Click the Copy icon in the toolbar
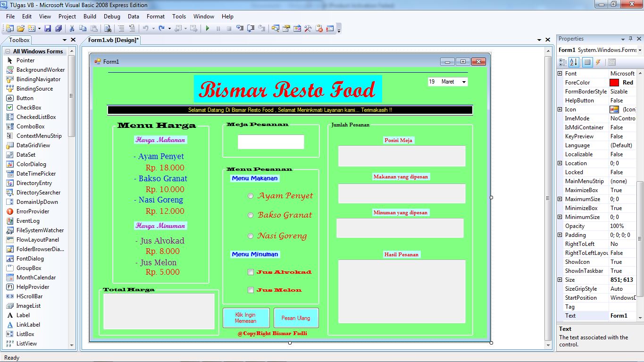This screenshot has height=362, width=644. pos(83,28)
